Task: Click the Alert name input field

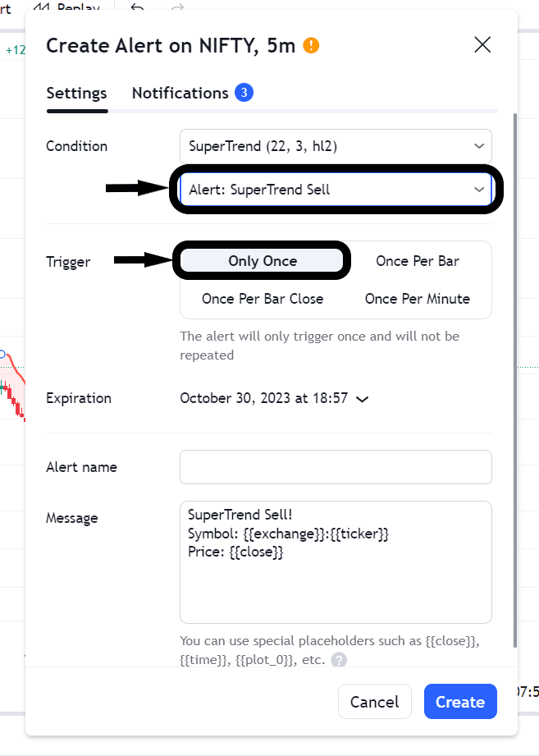Action: [x=336, y=467]
